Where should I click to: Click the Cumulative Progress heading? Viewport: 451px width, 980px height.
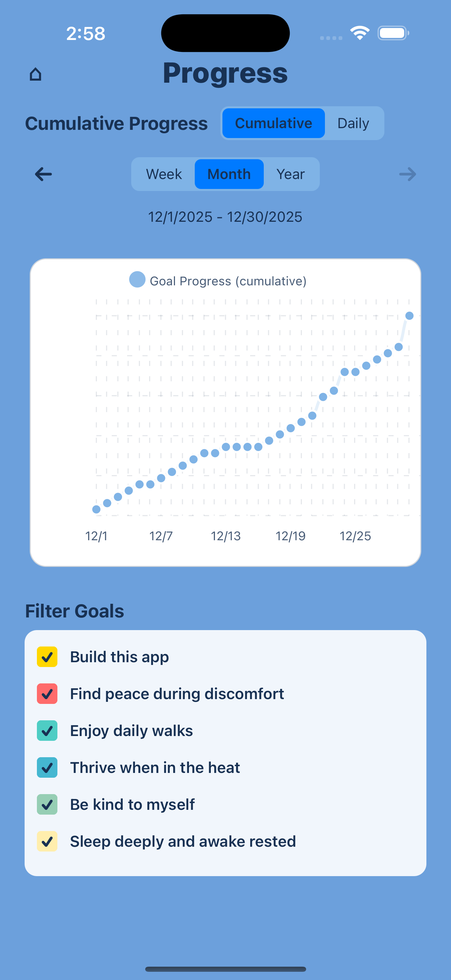click(116, 123)
